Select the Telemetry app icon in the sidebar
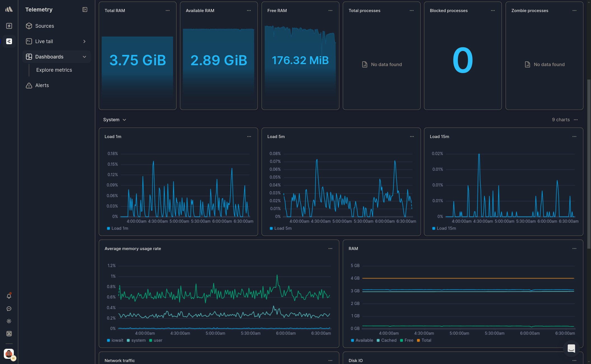591x364 pixels. pos(9,41)
